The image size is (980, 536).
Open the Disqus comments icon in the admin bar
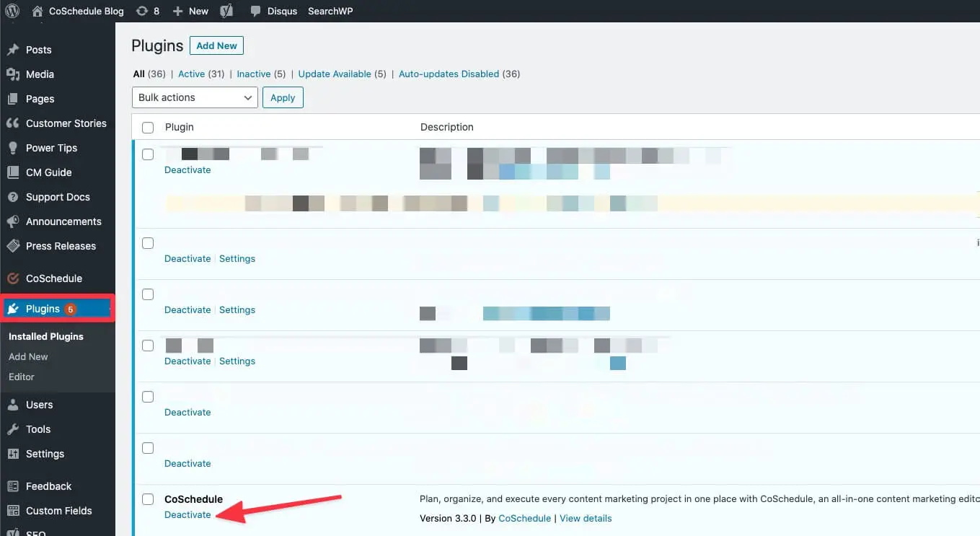coord(255,11)
